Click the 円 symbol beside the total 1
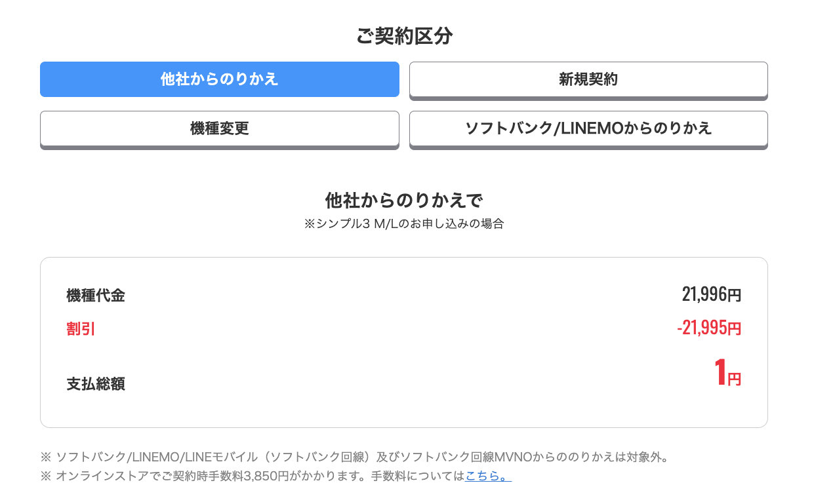This screenshot has height=504, width=814. [735, 379]
